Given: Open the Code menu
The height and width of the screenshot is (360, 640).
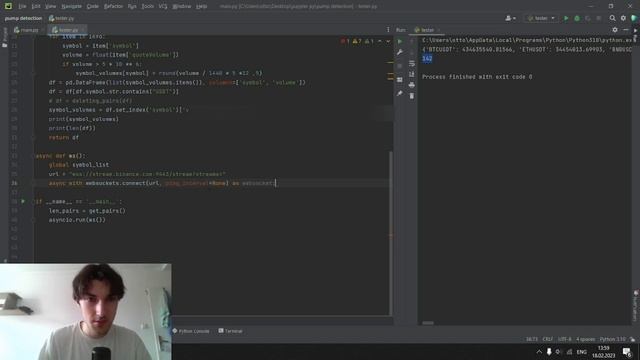Looking at the screenshot, I should point(93,6).
